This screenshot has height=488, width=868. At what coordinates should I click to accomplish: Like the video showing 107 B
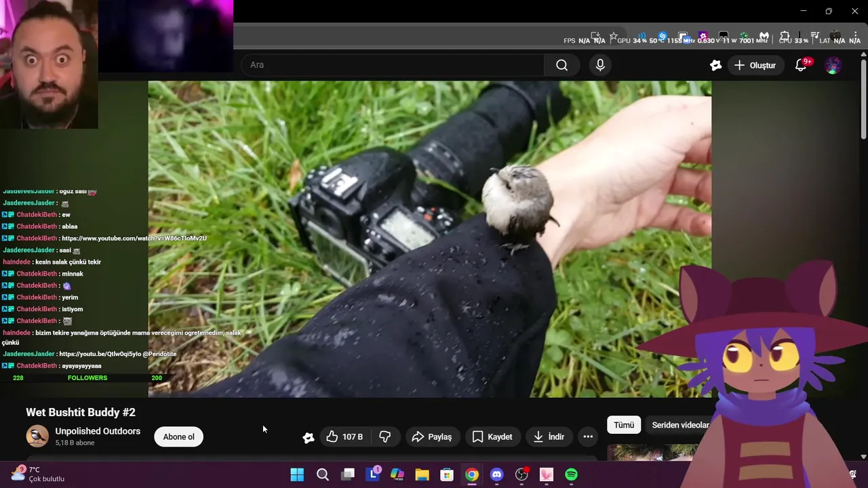tap(344, 437)
